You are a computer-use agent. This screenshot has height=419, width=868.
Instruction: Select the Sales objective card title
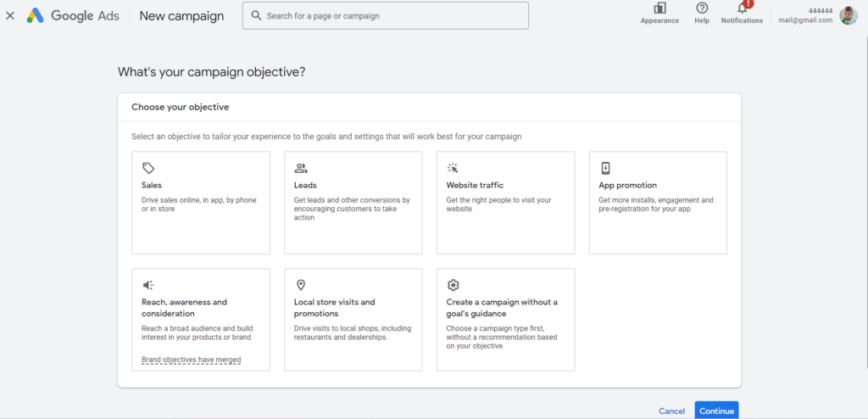(152, 185)
